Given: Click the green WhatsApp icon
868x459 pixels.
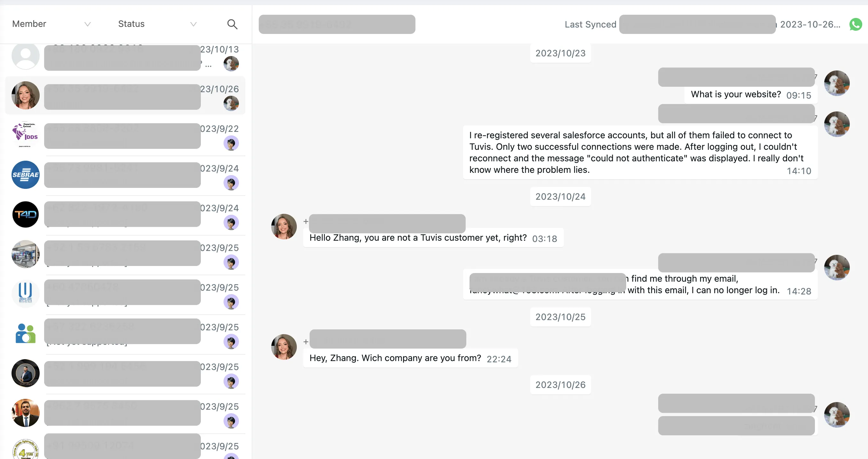Looking at the screenshot, I should [x=856, y=24].
